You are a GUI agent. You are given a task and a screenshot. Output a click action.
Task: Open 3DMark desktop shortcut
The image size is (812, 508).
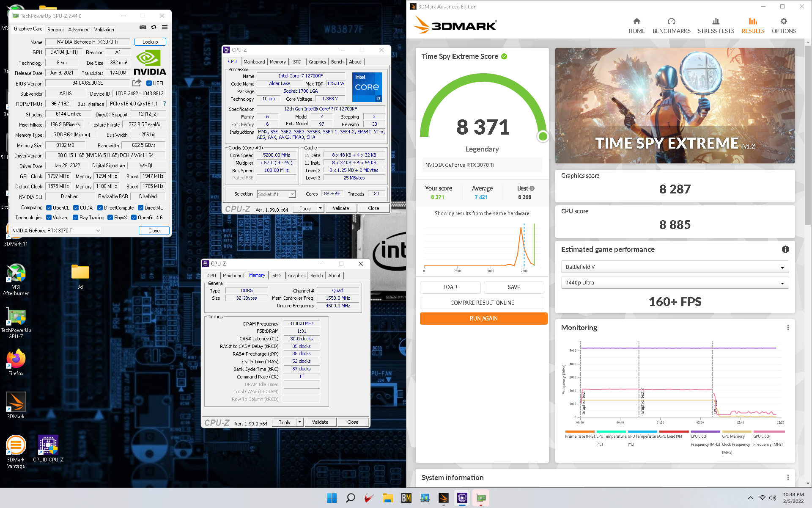16,406
